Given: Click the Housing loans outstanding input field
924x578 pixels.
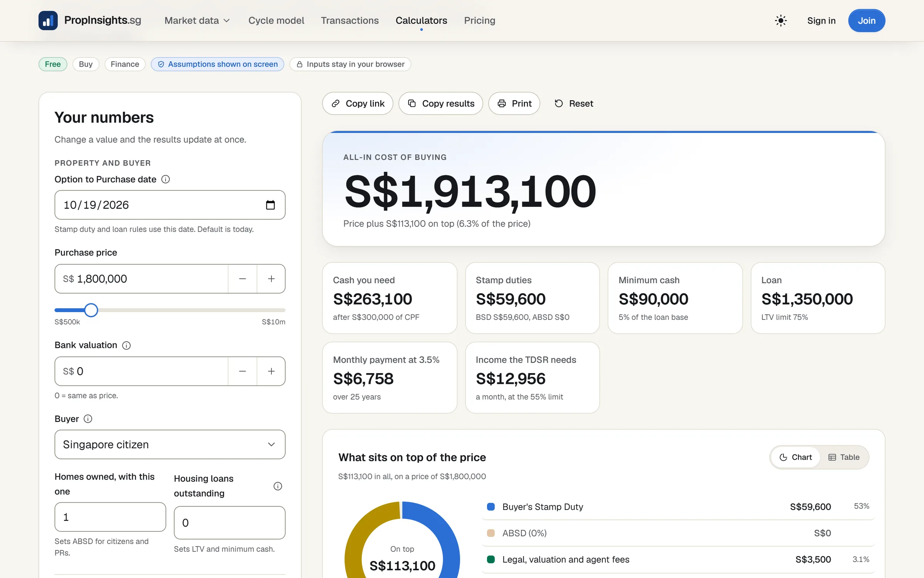Looking at the screenshot, I should click(229, 523).
